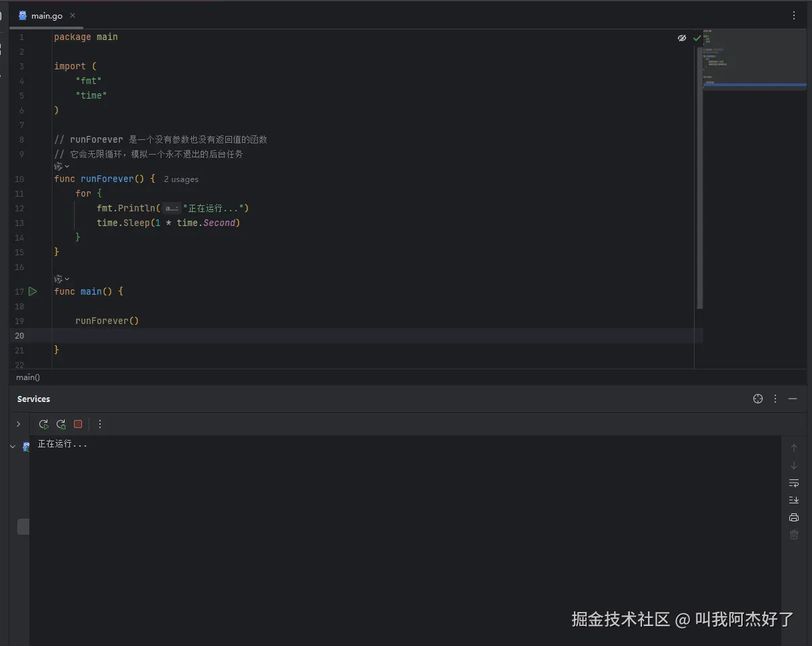Clear all console output with the trash icon
The image size is (812, 646).
click(x=793, y=535)
